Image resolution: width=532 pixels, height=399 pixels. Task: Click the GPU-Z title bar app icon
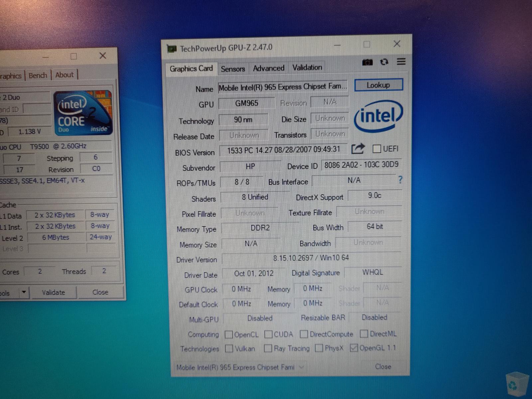click(x=172, y=49)
